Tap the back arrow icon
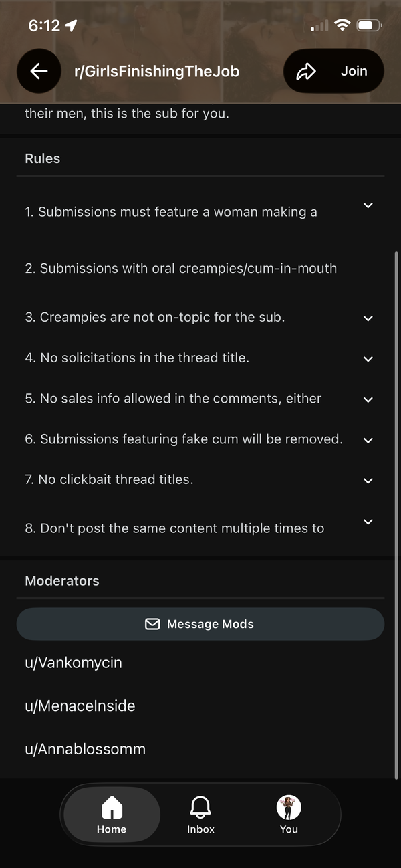The image size is (401, 868). point(39,71)
